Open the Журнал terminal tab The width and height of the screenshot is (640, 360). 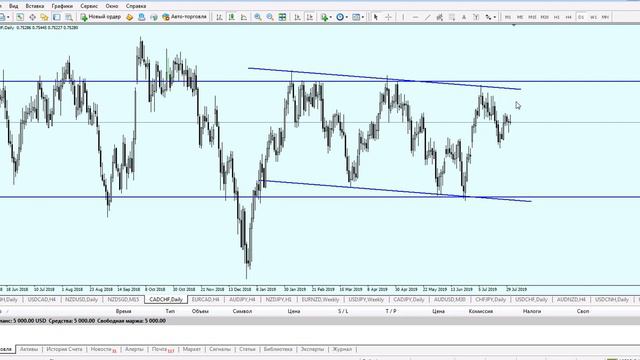[342, 349]
